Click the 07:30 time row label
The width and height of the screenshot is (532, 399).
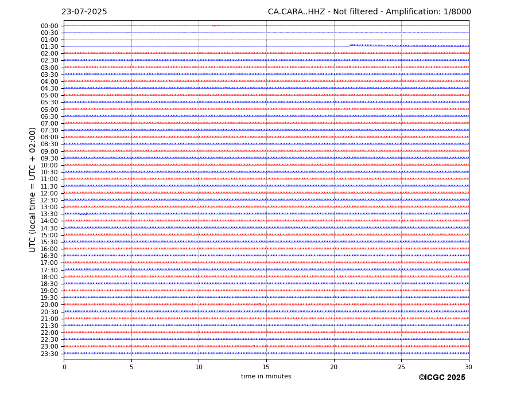pos(49,131)
